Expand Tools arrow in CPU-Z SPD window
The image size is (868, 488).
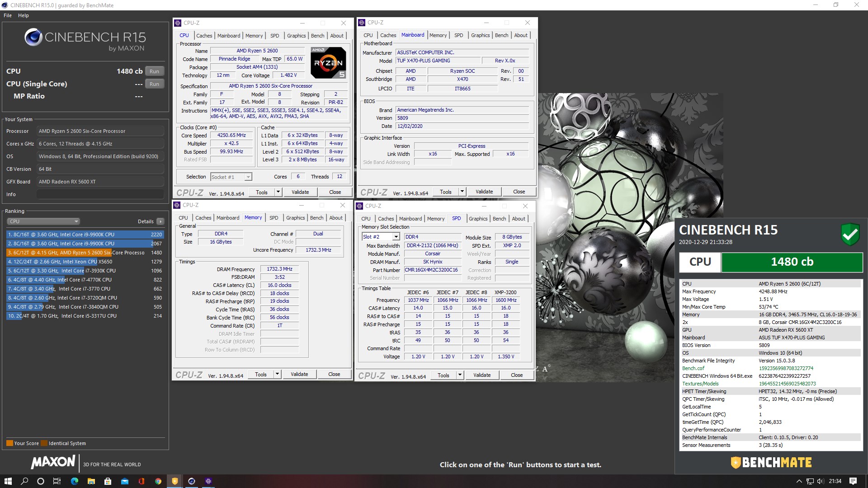460,375
